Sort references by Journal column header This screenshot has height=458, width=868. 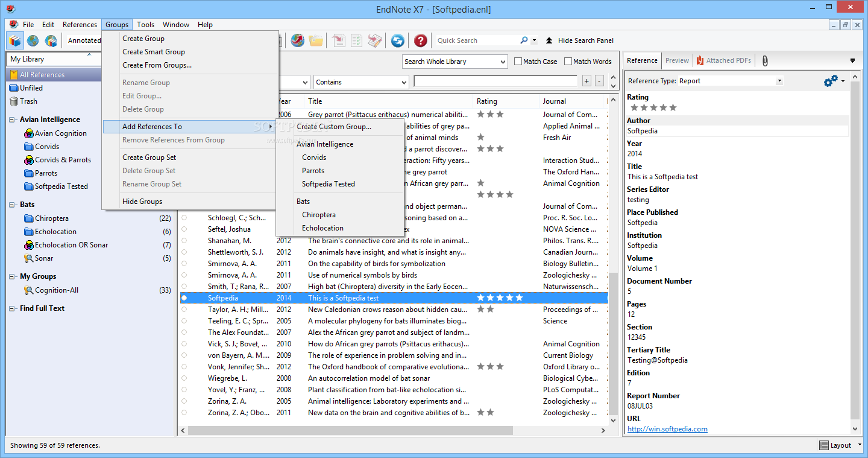point(573,101)
